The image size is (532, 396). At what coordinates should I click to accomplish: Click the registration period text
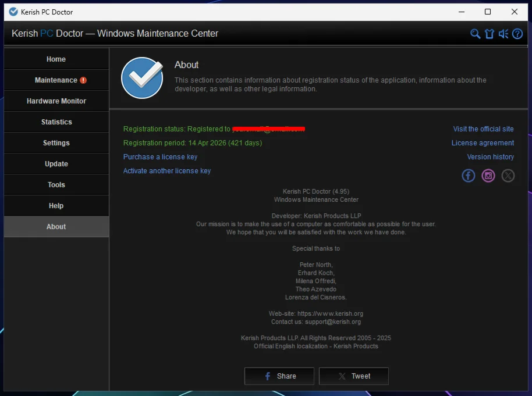(193, 143)
